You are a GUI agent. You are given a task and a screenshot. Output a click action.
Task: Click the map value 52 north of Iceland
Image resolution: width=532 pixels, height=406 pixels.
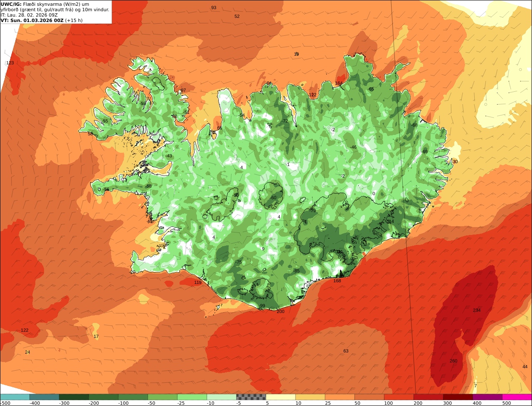[x=237, y=16]
